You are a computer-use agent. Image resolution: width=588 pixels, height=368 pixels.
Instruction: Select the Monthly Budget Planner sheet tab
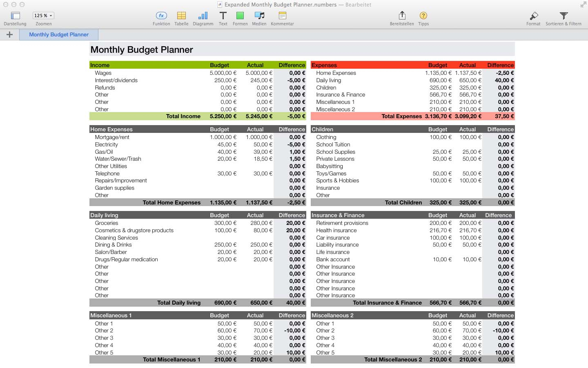pyautogui.click(x=59, y=35)
